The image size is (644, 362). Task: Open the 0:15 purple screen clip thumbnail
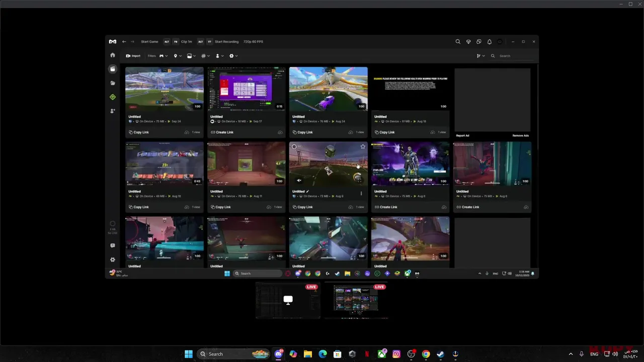click(x=247, y=88)
